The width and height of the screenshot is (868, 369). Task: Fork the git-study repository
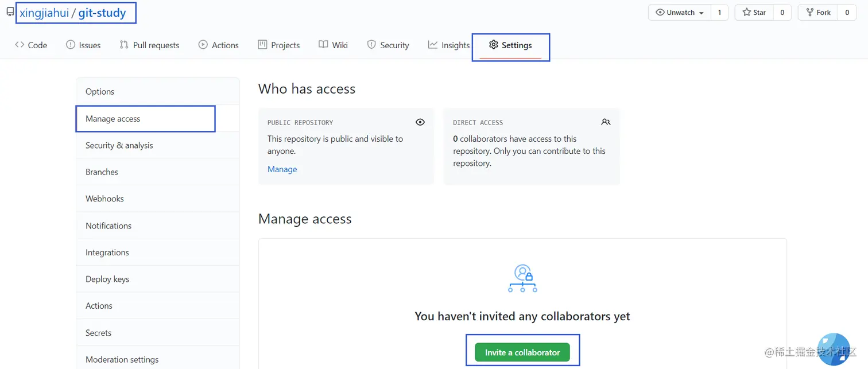pyautogui.click(x=818, y=12)
